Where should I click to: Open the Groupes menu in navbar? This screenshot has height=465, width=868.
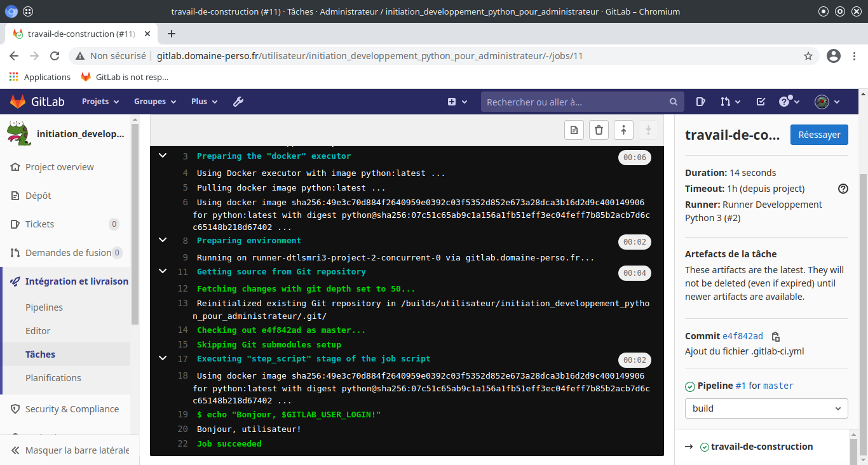(154, 102)
